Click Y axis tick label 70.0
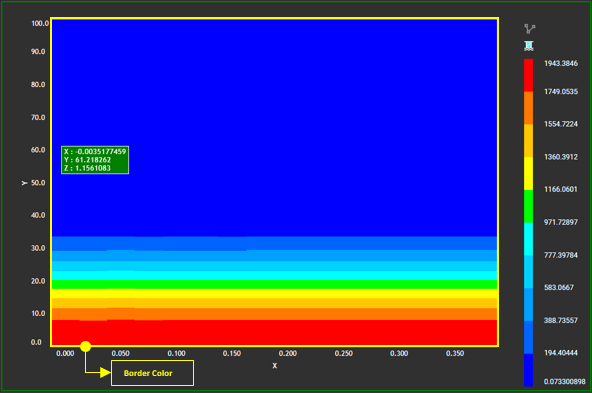 [x=38, y=117]
